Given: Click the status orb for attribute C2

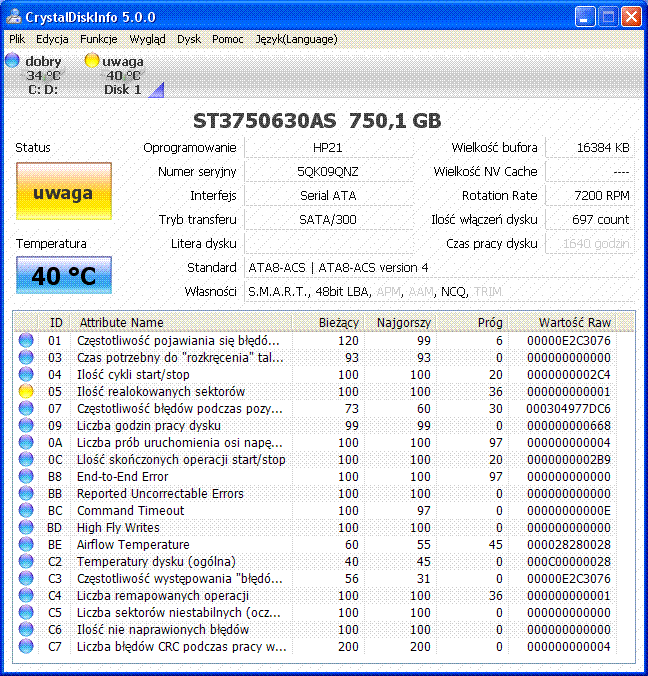Looking at the screenshot, I should point(26,562).
